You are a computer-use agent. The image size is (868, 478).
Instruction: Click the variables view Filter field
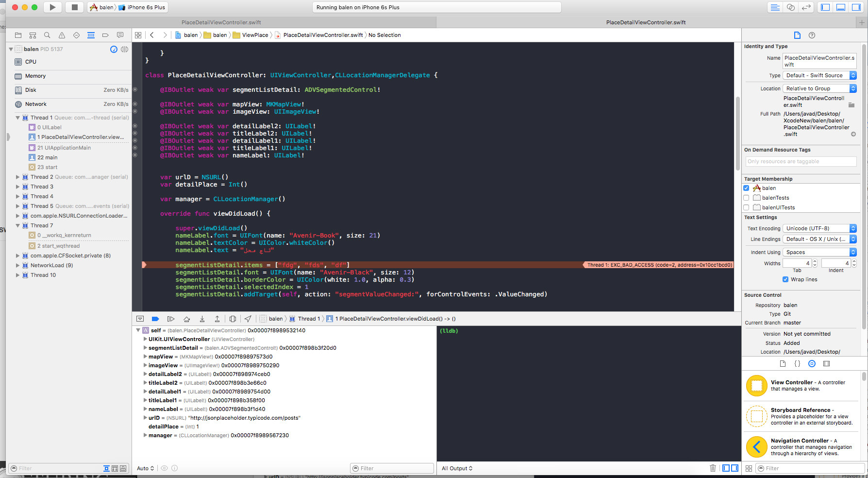click(x=392, y=468)
